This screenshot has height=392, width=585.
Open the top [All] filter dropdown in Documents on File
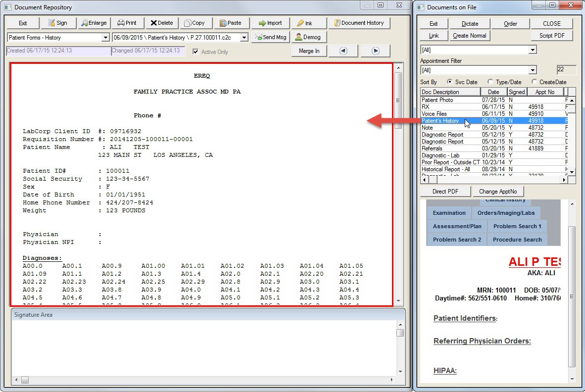(533, 50)
